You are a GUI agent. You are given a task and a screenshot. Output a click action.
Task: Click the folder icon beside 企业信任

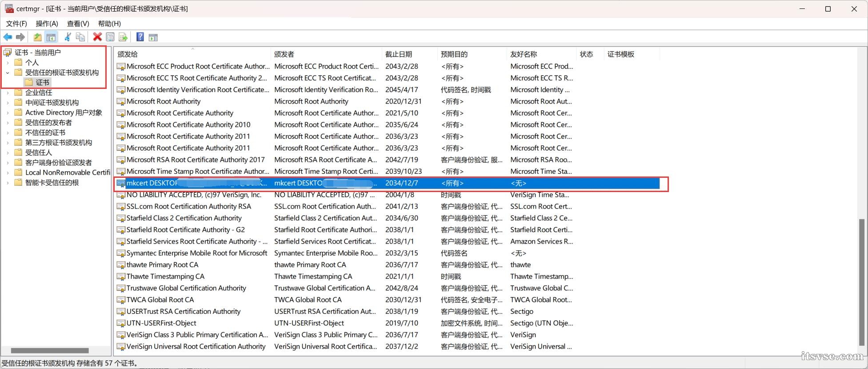[18, 92]
